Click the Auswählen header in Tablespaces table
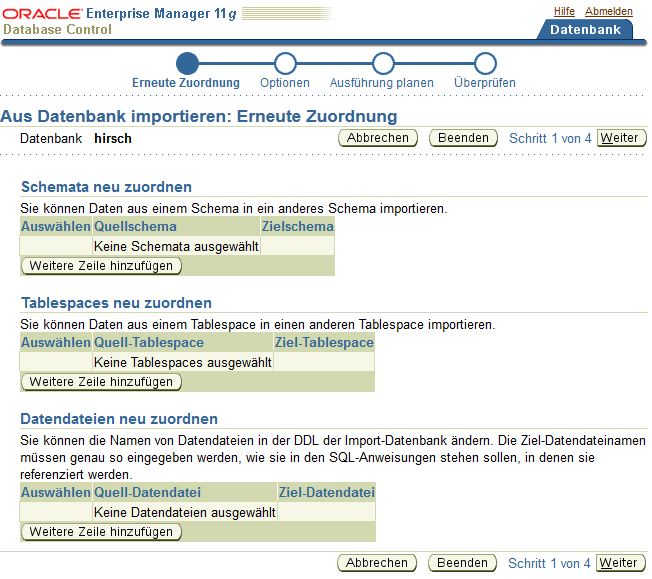 pos(56,342)
